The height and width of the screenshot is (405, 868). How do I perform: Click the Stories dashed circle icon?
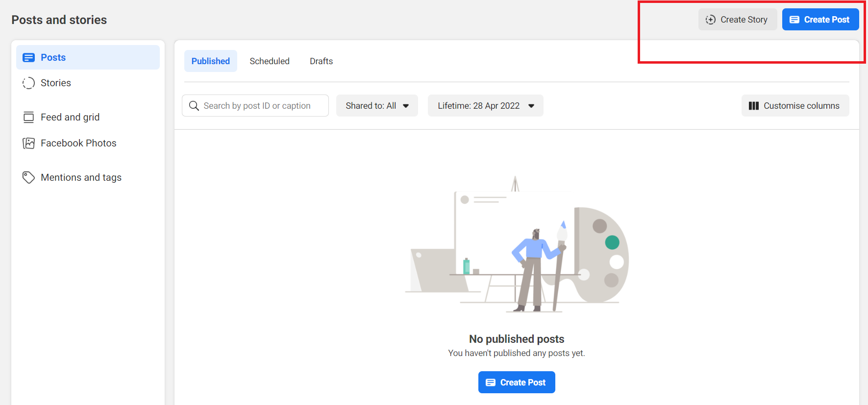pyautogui.click(x=29, y=83)
